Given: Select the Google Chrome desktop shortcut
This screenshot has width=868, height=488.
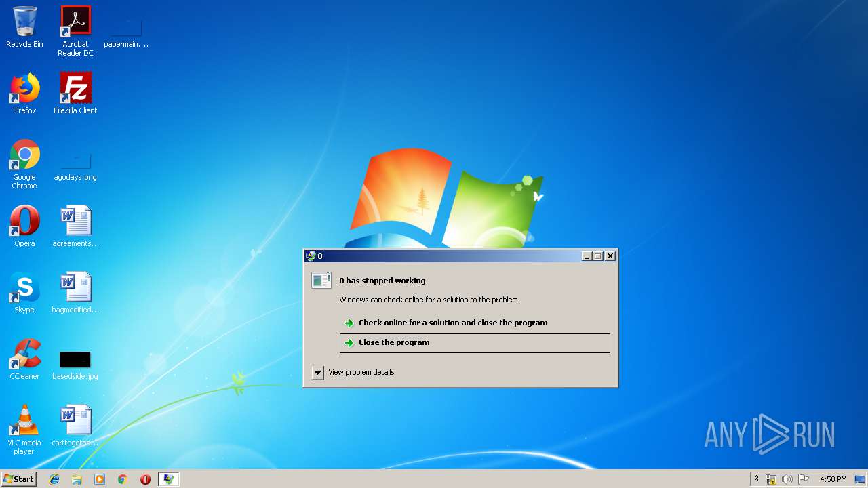Looking at the screenshot, I should pyautogui.click(x=24, y=164).
